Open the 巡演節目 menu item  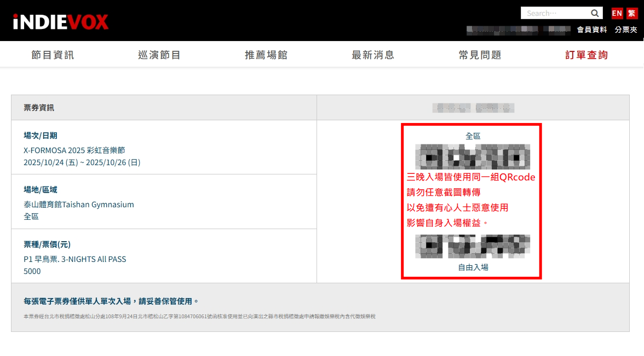[x=159, y=55]
